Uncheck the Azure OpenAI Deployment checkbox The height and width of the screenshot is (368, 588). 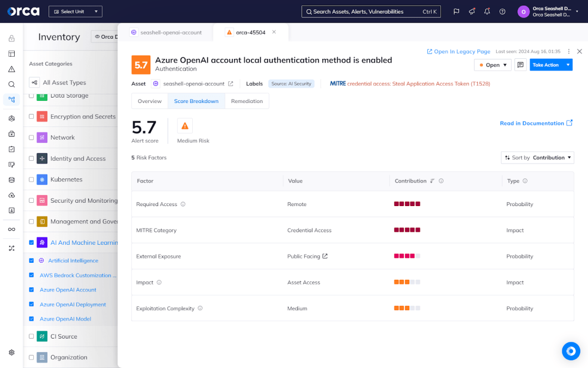(x=32, y=304)
